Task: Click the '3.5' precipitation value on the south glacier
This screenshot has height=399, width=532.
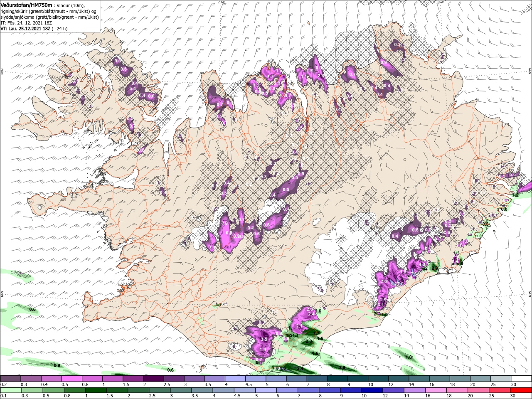Action: click(x=264, y=339)
